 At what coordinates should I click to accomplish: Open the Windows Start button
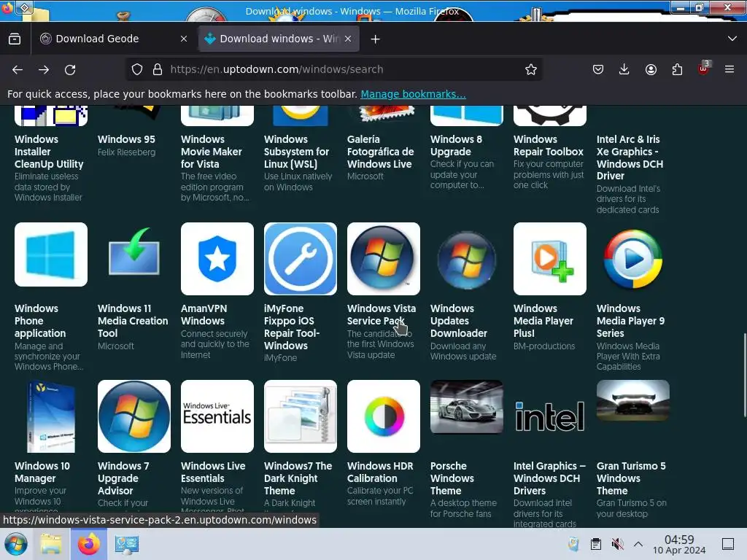click(16, 544)
